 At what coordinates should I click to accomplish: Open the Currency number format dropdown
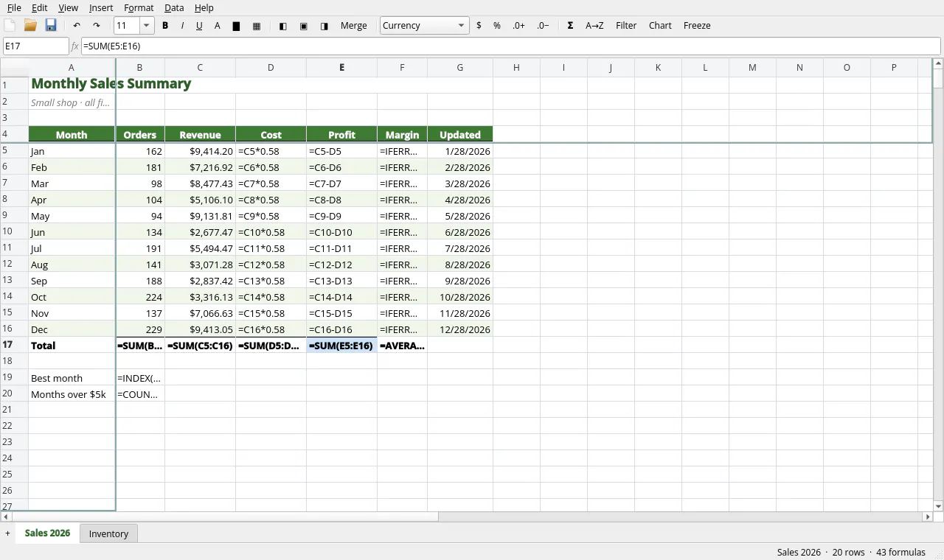425,26
